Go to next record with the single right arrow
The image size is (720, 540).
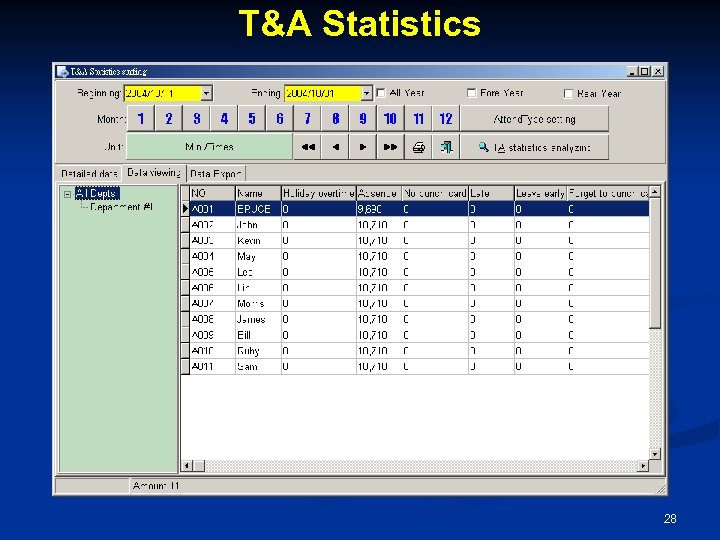point(363,147)
